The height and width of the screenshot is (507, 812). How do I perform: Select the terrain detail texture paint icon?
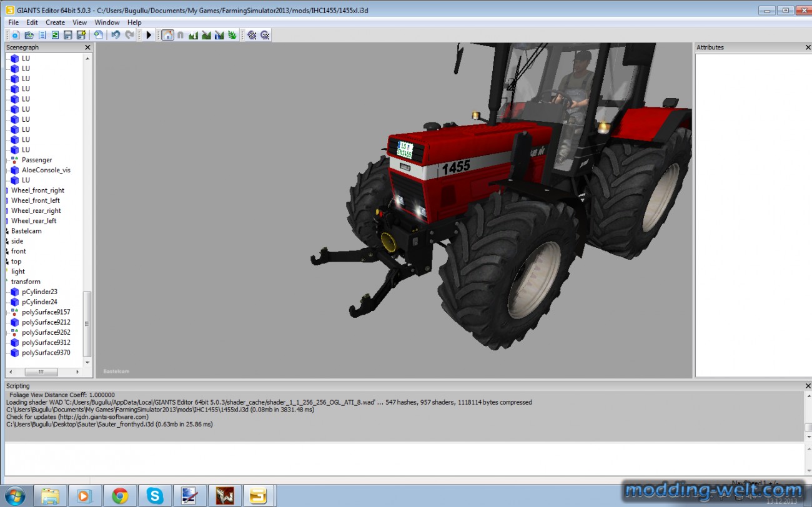206,35
